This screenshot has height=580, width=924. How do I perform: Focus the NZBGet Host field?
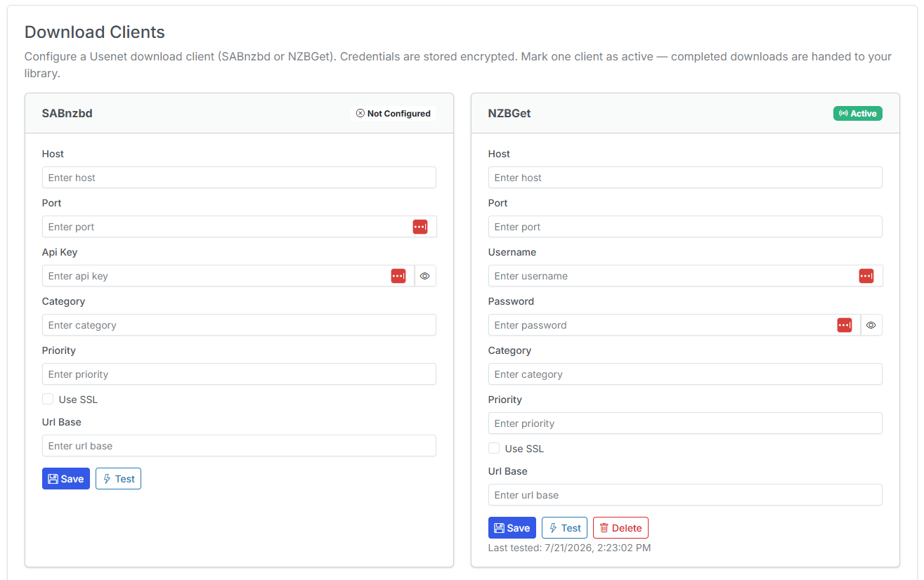685,178
